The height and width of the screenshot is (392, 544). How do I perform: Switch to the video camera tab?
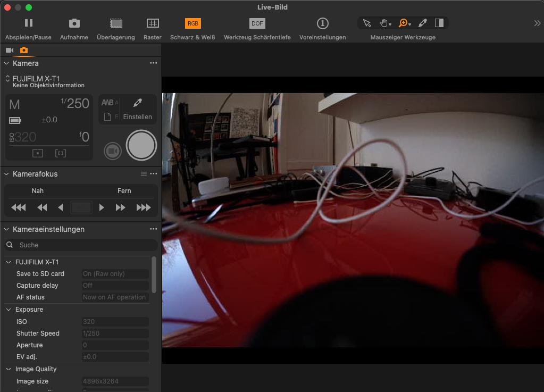(10, 50)
